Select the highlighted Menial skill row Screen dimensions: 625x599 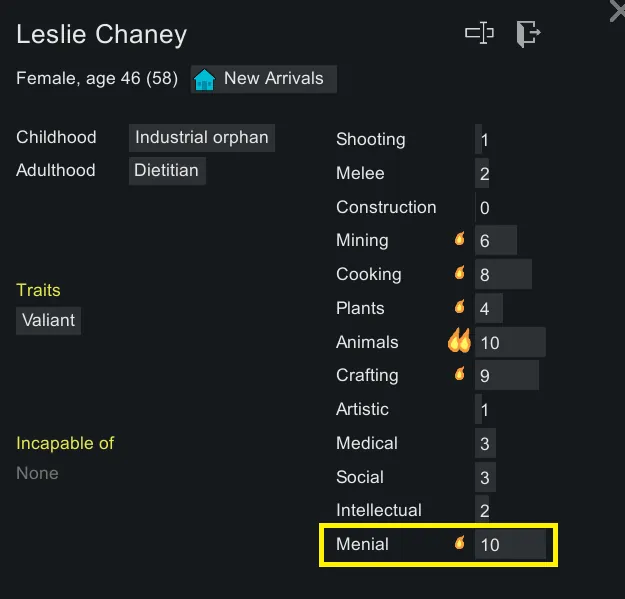point(437,545)
